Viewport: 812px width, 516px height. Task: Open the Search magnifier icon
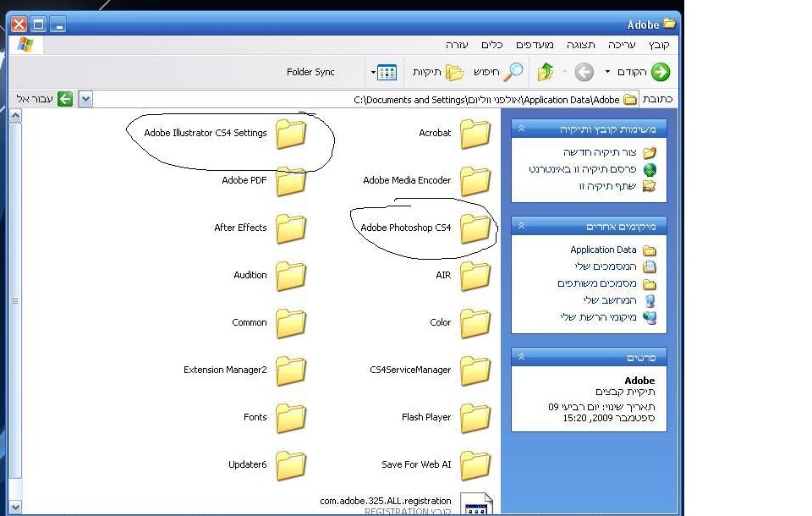[x=513, y=72]
